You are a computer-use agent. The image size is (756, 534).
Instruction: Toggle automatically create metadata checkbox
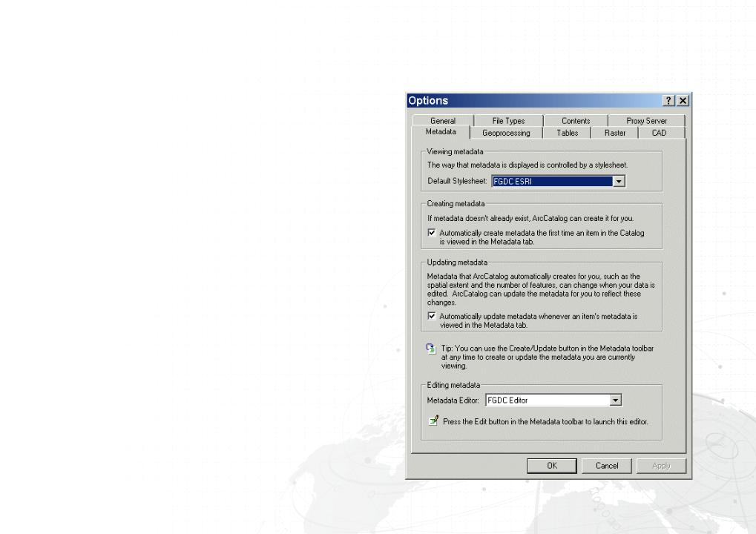click(432, 233)
